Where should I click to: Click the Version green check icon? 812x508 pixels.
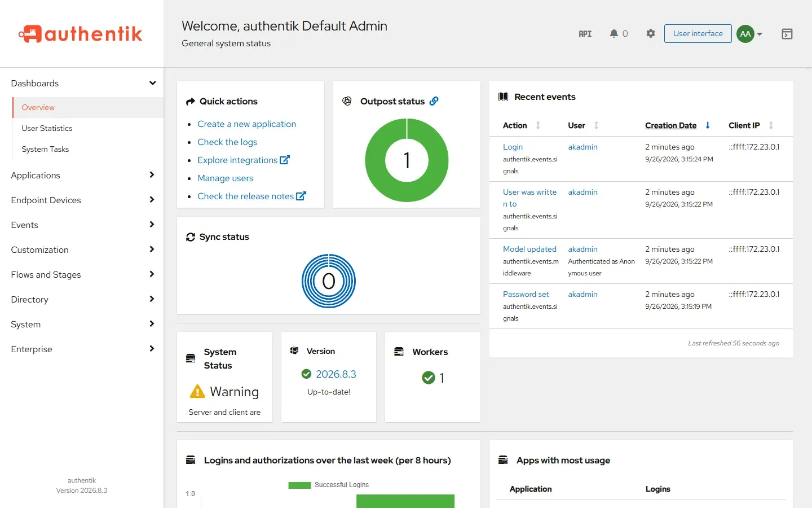click(306, 374)
